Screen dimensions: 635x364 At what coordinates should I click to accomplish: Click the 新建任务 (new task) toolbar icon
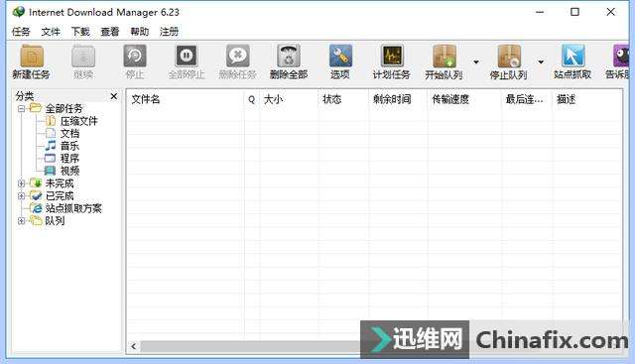(x=32, y=57)
